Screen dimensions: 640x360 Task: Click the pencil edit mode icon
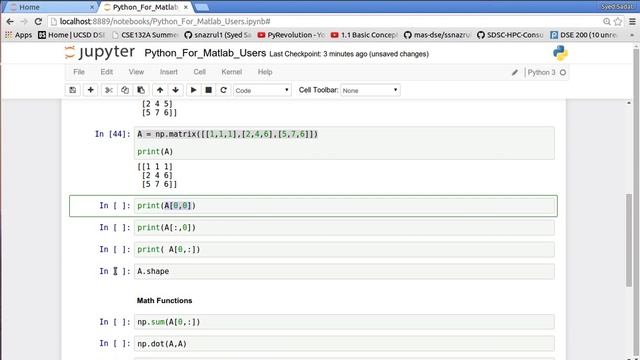(x=515, y=73)
